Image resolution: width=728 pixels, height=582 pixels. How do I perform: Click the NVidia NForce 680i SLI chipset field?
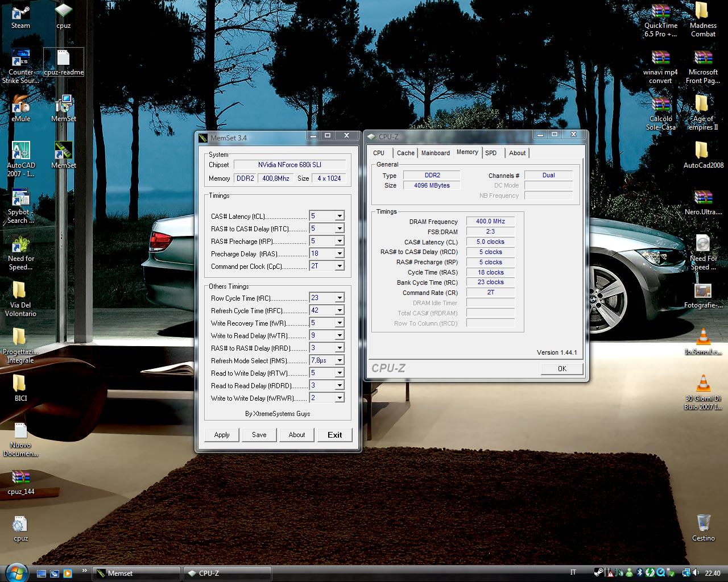289,164
